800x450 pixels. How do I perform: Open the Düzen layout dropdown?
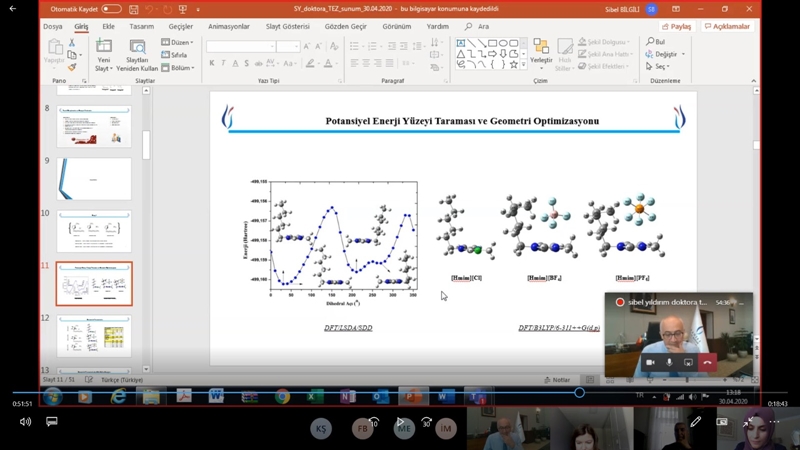tap(179, 43)
